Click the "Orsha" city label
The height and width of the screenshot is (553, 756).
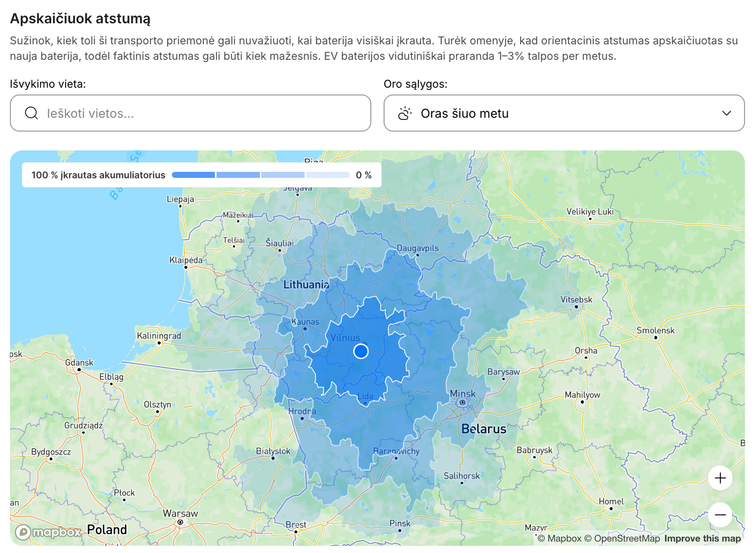(586, 350)
